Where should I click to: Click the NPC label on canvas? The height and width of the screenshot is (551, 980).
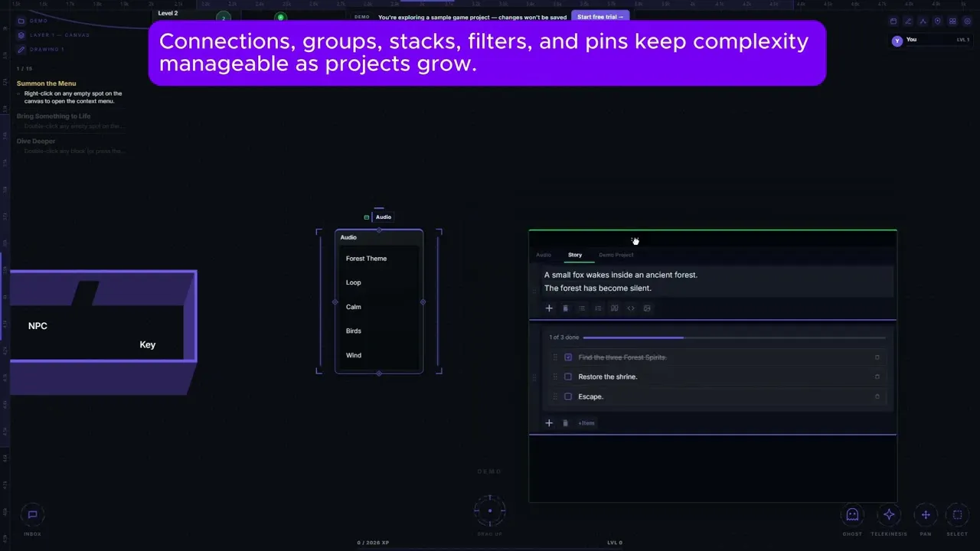pyautogui.click(x=38, y=326)
